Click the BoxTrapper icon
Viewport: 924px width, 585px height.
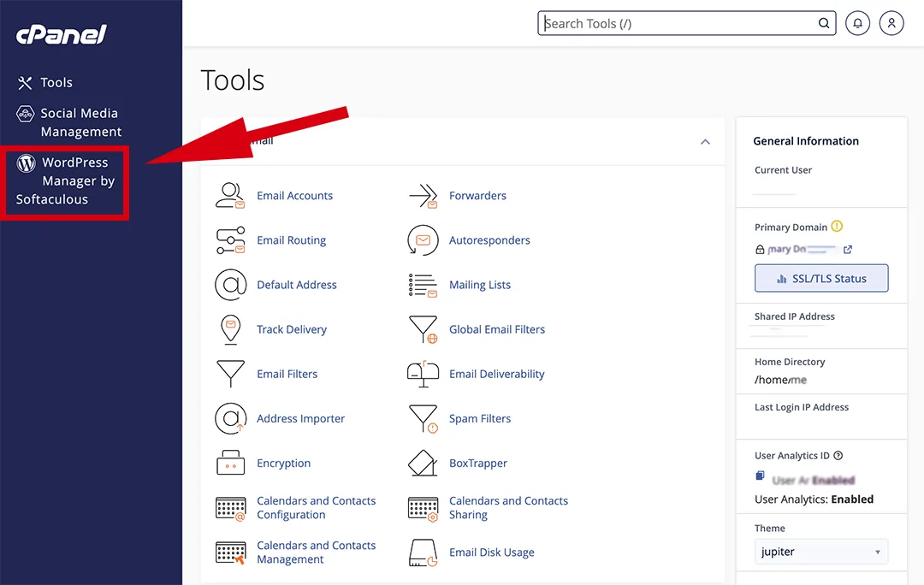[423, 463]
